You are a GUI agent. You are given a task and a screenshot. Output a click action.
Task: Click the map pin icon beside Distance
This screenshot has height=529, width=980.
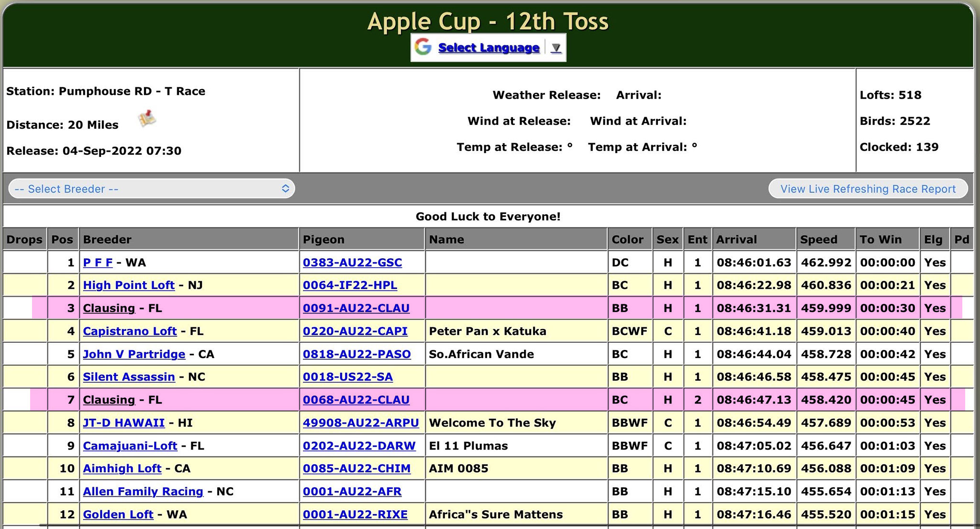click(x=147, y=118)
